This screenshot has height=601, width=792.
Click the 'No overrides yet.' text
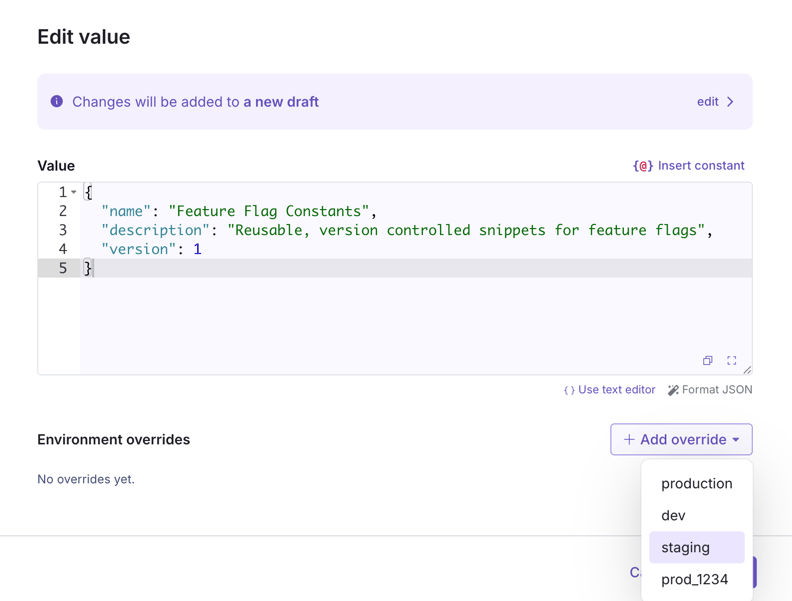pos(86,479)
